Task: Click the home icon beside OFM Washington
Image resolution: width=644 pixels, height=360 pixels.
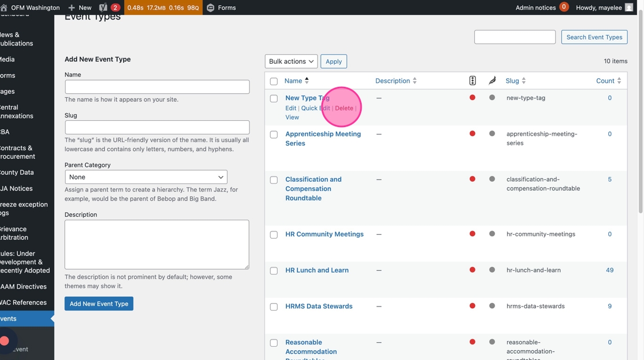Action: [x=4, y=7]
